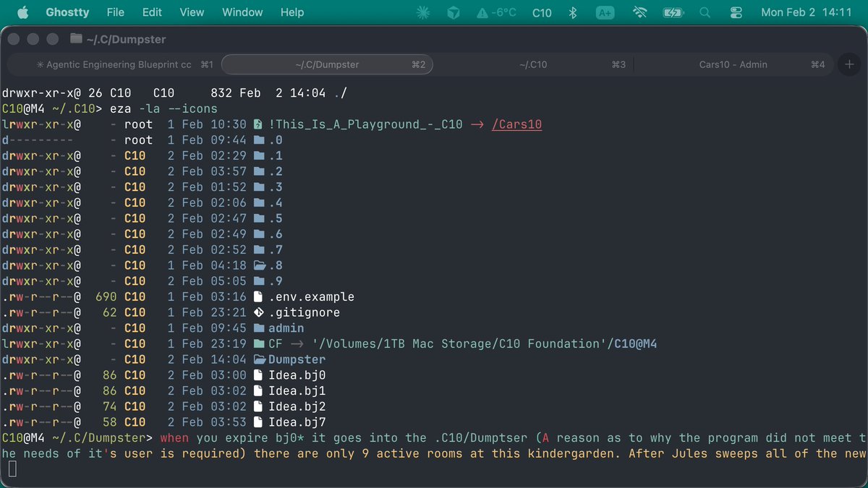Switch to the Cars10 - Admin tab
868x488 pixels.
(733, 64)
